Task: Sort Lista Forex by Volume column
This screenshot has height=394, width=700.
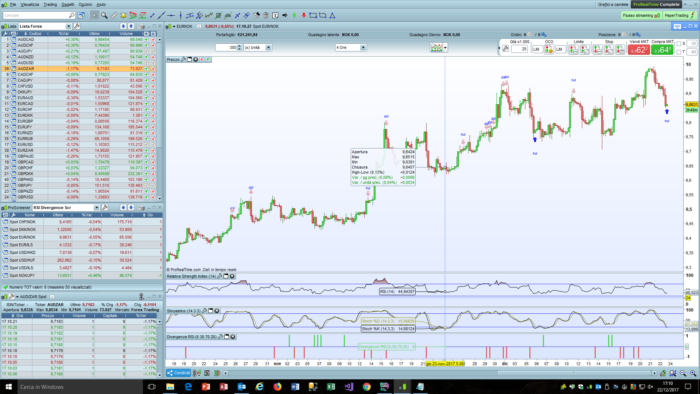Action: (126, 33)
